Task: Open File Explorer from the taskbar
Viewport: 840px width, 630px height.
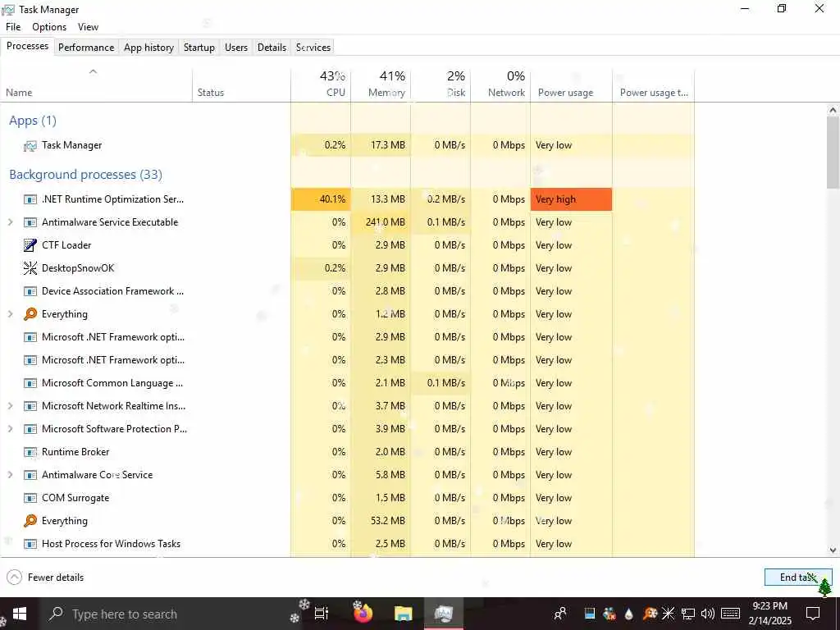Action: 404,614
